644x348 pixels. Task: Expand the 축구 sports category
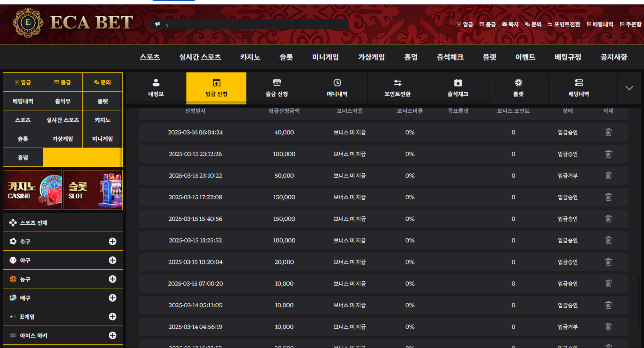click(x=112, y=242)
